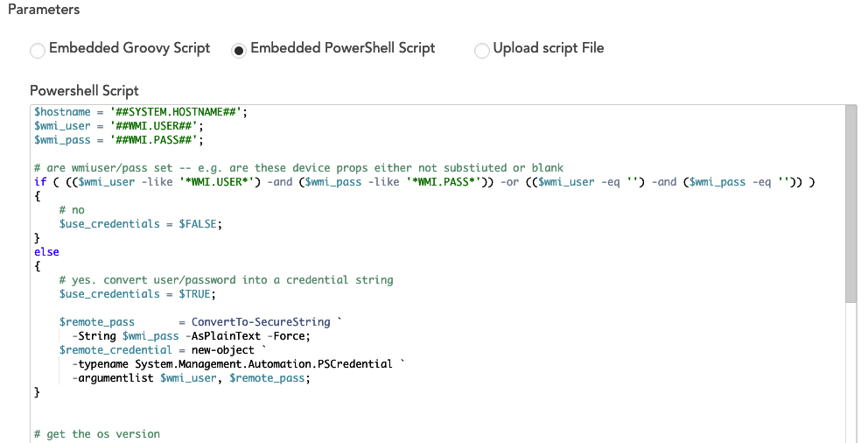Click the $use_credentials = $FALSE line
The height and width of the screenshot is (443, 868).
tap(141, 224)
